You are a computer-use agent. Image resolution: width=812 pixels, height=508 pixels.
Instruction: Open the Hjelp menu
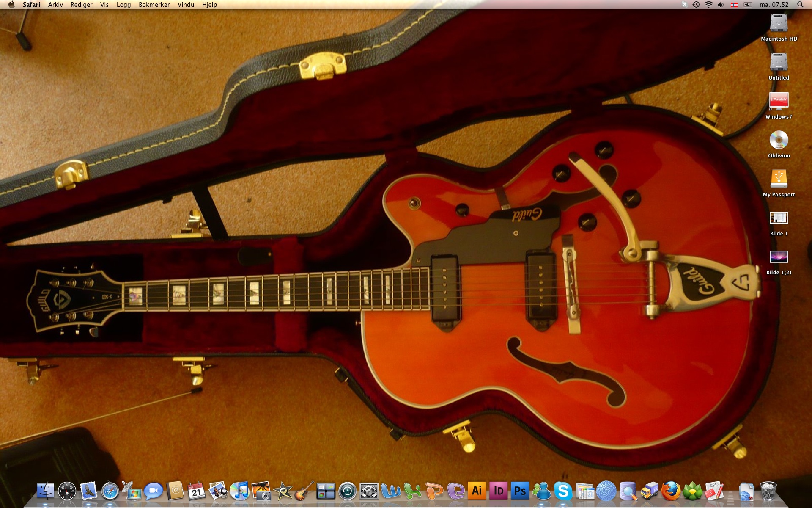click(x=209, y=5)
